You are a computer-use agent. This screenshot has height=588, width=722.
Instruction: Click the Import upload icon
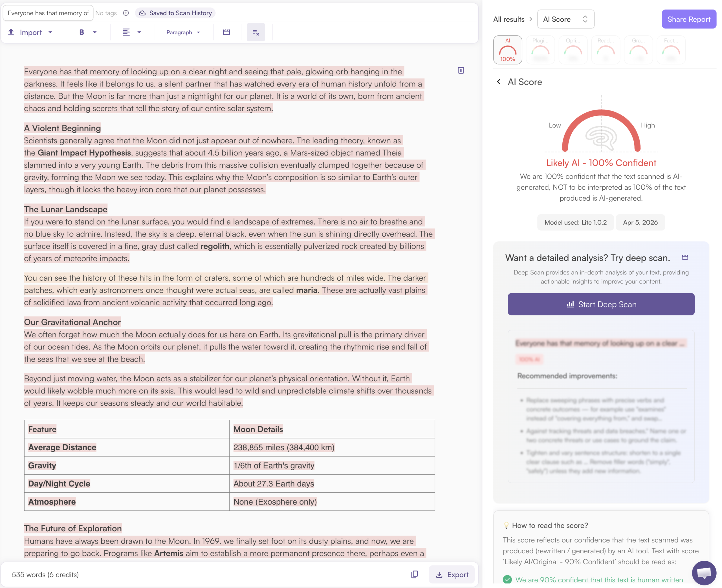pyautogui.click(x=11, y=32)
